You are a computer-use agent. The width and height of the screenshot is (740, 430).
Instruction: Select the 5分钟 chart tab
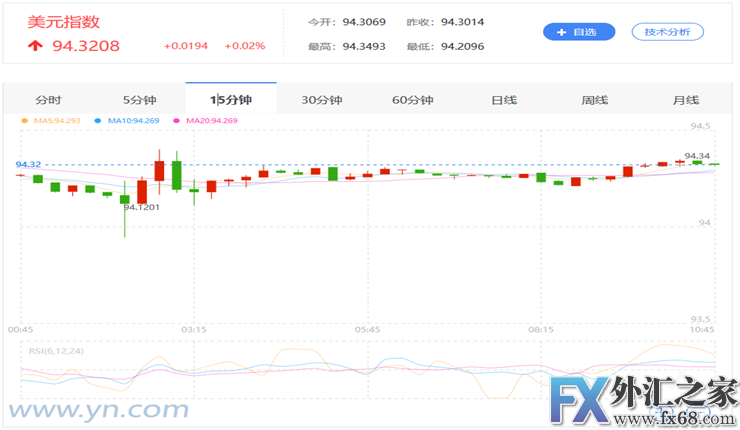tap(140, 100)
